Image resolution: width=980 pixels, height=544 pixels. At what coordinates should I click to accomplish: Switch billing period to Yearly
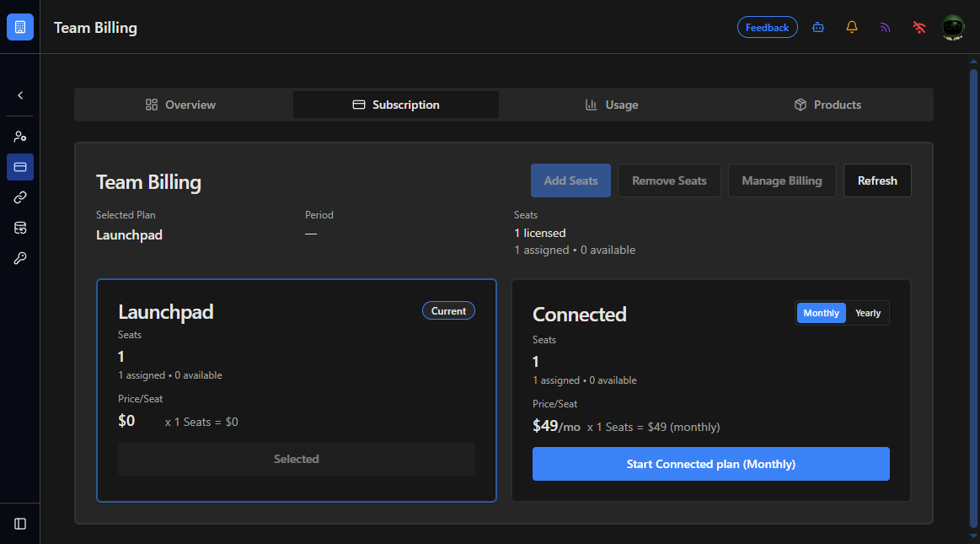pyautogui.click(x=867, y=313)
